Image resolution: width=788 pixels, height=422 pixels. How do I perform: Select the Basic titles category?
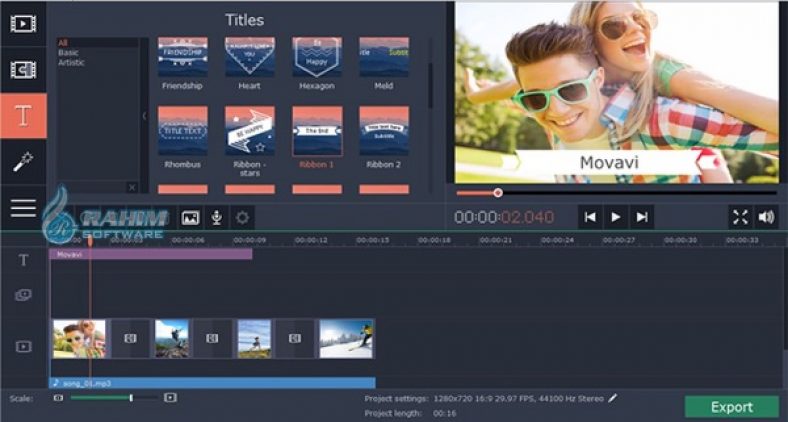(68, 52)
